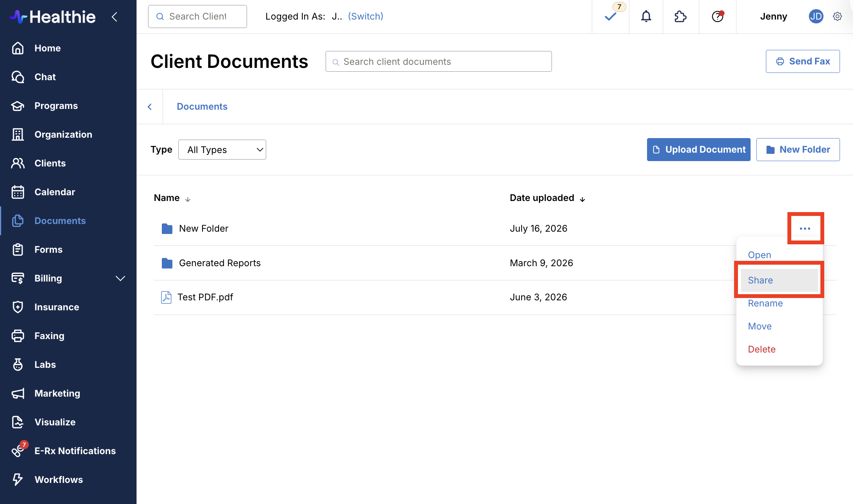Click the Chat bubble icon
This screenshot has height=504, width=853.
point(18,77)
